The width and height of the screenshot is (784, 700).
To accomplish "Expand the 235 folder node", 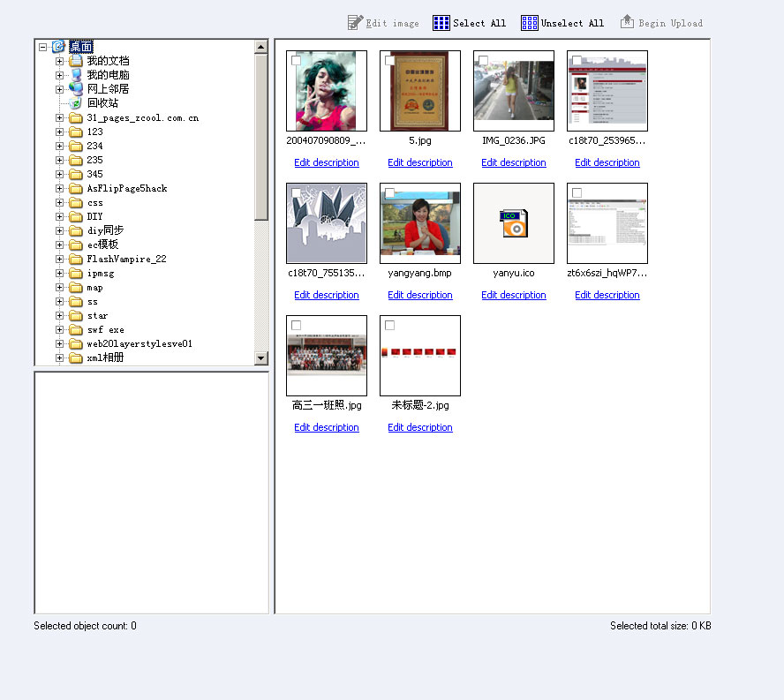I will click(x=59, y=160).
